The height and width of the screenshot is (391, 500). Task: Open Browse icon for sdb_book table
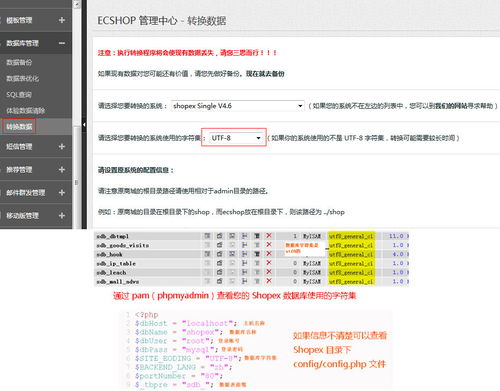(x=207, y=254)
